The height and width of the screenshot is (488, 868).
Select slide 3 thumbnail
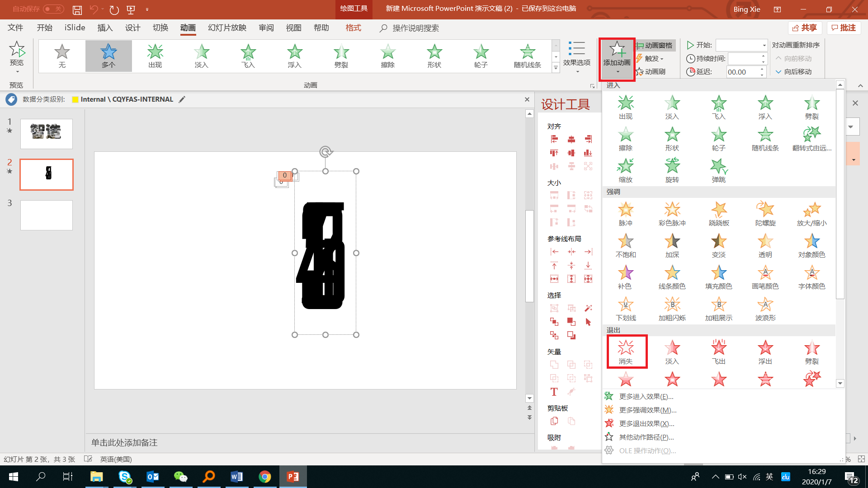tap(47, 215)
